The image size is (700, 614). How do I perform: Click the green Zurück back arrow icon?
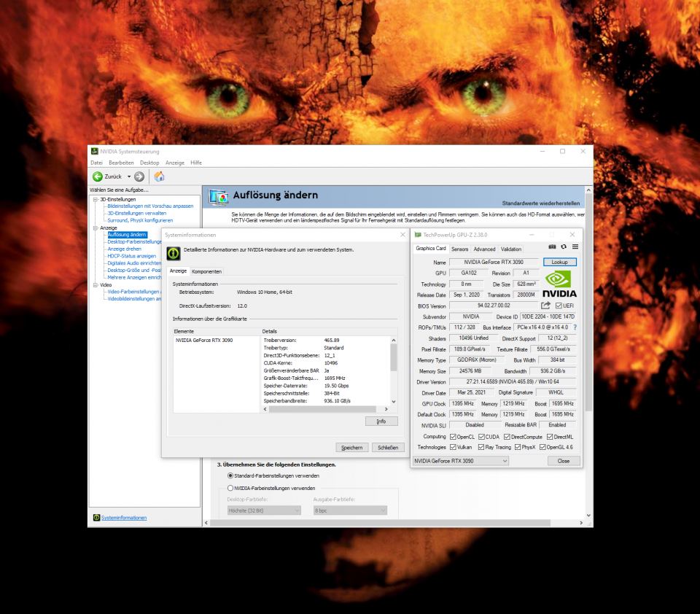click(97, 176)
